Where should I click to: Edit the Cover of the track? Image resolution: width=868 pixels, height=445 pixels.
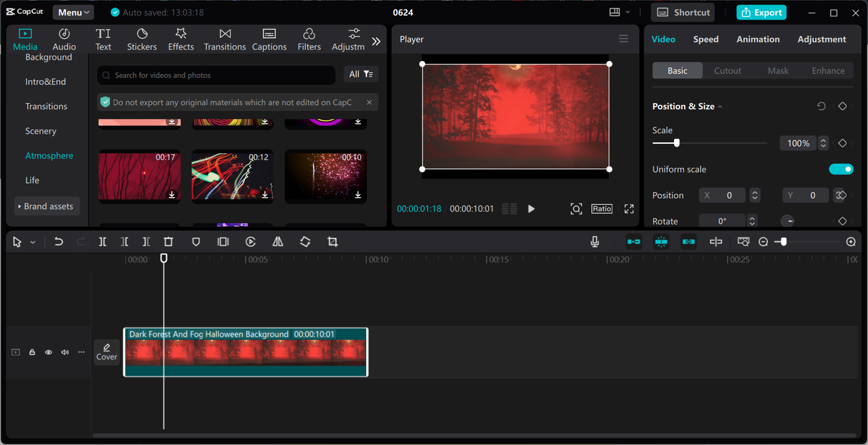106,352
